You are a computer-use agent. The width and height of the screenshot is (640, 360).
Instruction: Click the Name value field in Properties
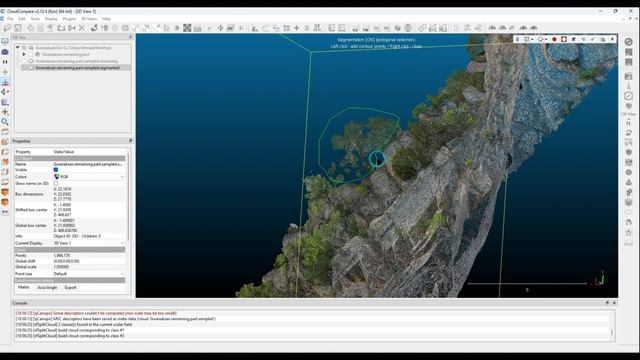point(89,164)
